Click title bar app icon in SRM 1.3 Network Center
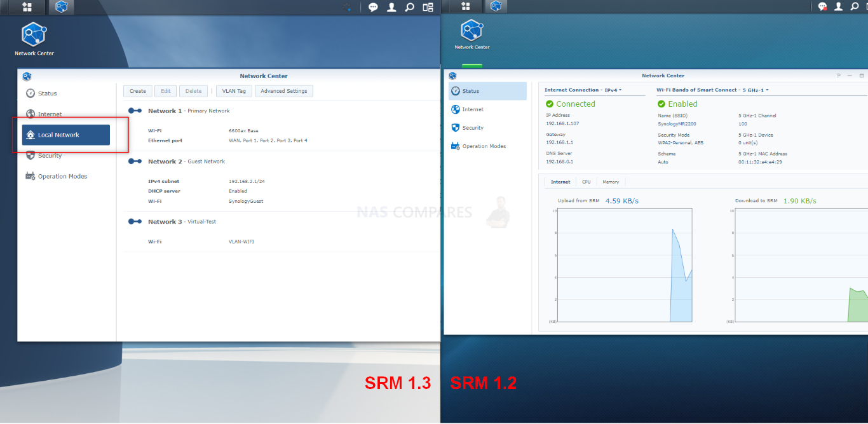868x424 pixels. point(27,76)
